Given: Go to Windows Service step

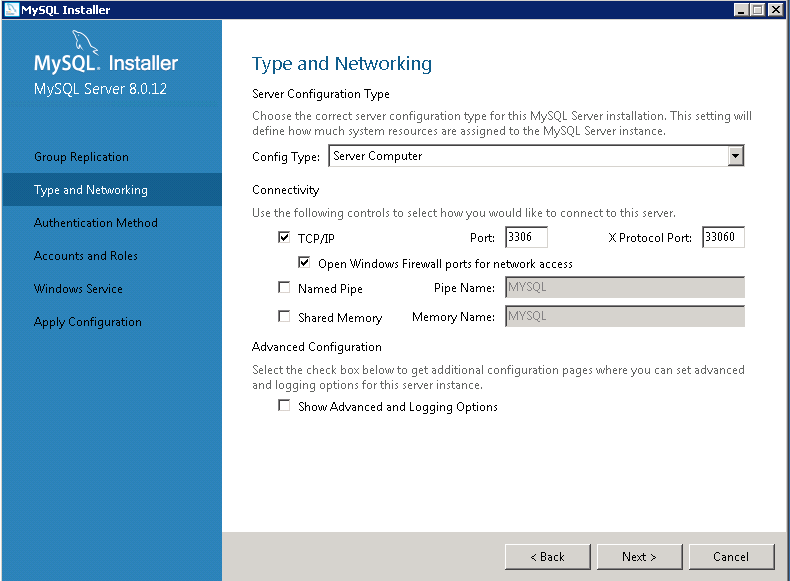Looking at the screenshot, I should pos(78,289).
